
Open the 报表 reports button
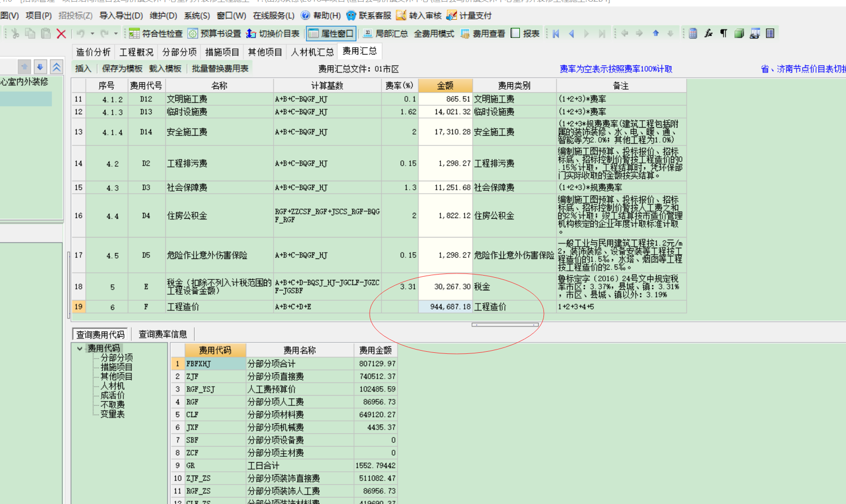click(525, 33)
